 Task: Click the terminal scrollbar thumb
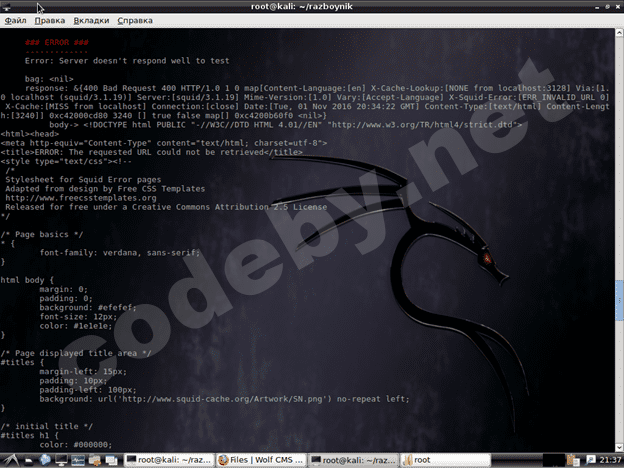pyautogui.click(x=619, y=300)
